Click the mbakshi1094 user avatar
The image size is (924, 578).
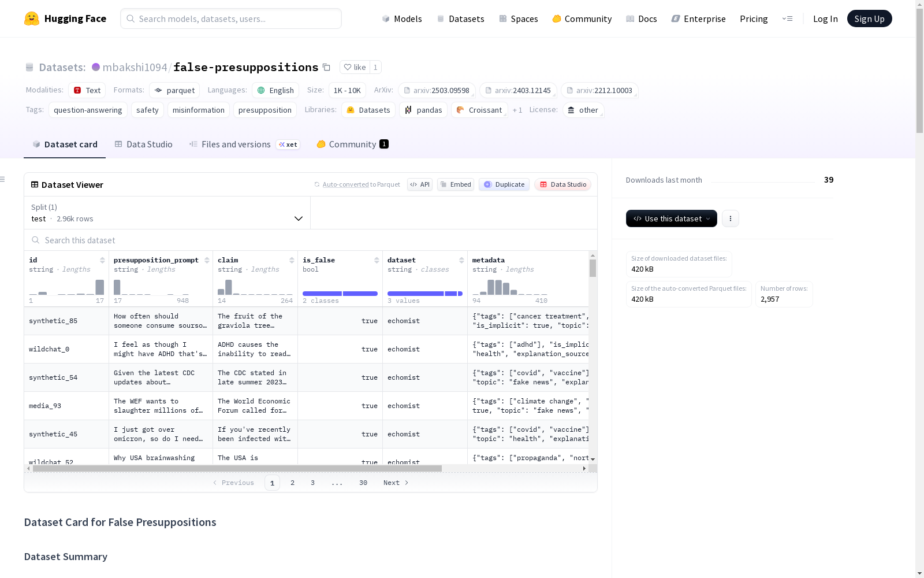click(96, 67)
